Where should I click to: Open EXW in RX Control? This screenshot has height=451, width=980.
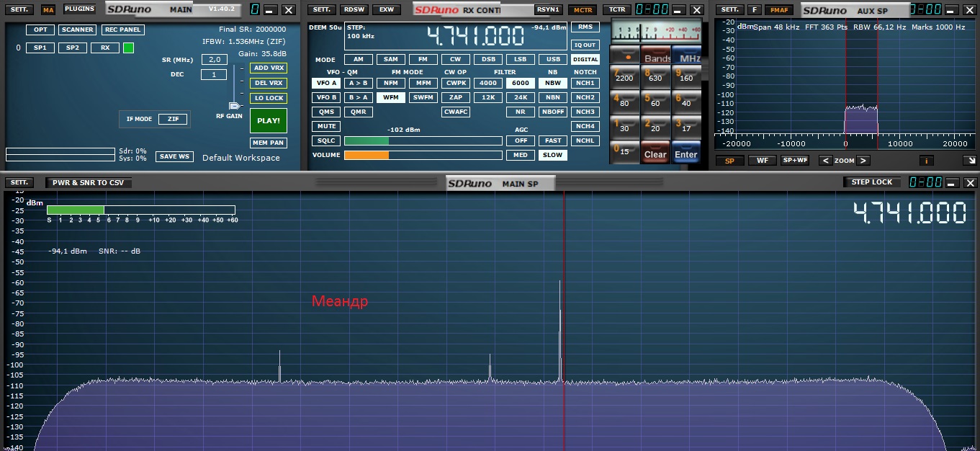click(387, 10)
